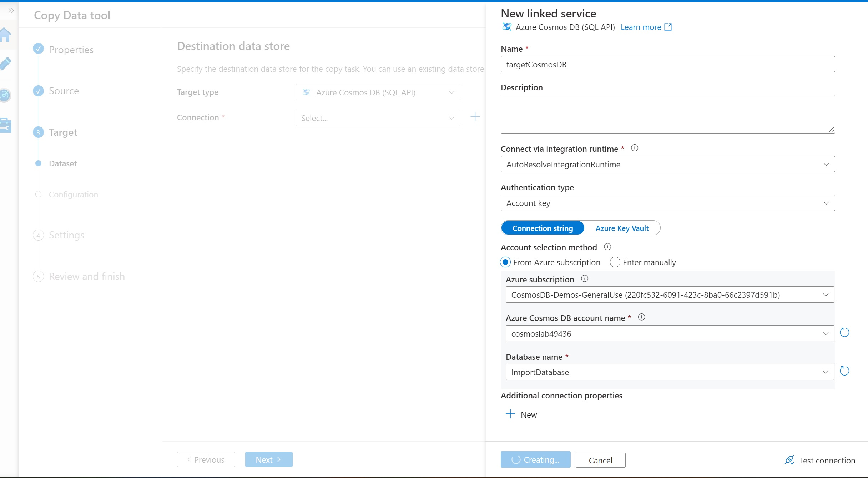The image size is (868, 478).
Task: Click the plus icon next to Connection
Action: [475, 117]
